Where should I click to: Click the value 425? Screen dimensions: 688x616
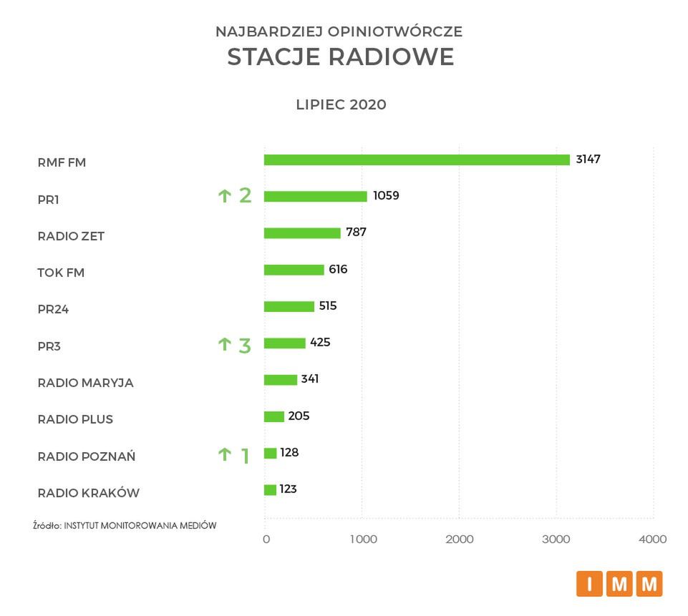point(320,343)
